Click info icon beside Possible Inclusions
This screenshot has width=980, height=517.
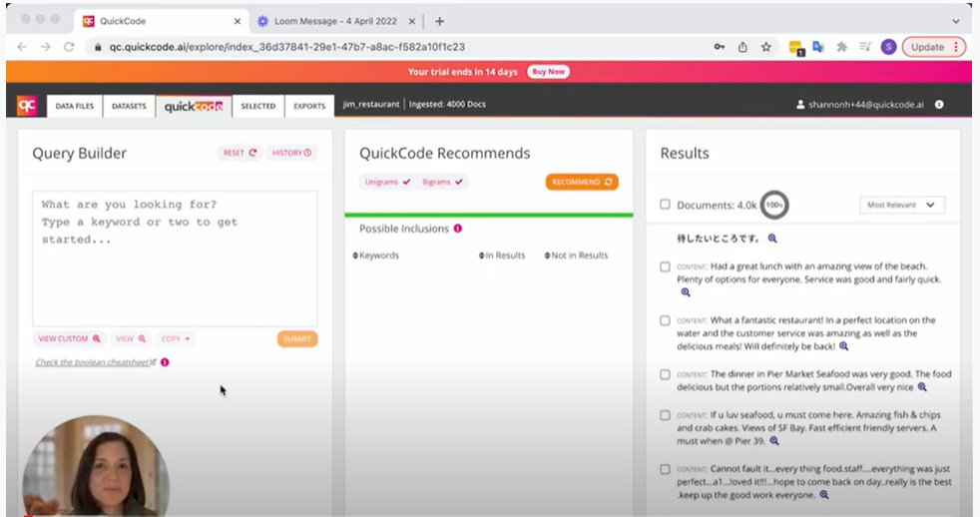click(x=457, y=229)
